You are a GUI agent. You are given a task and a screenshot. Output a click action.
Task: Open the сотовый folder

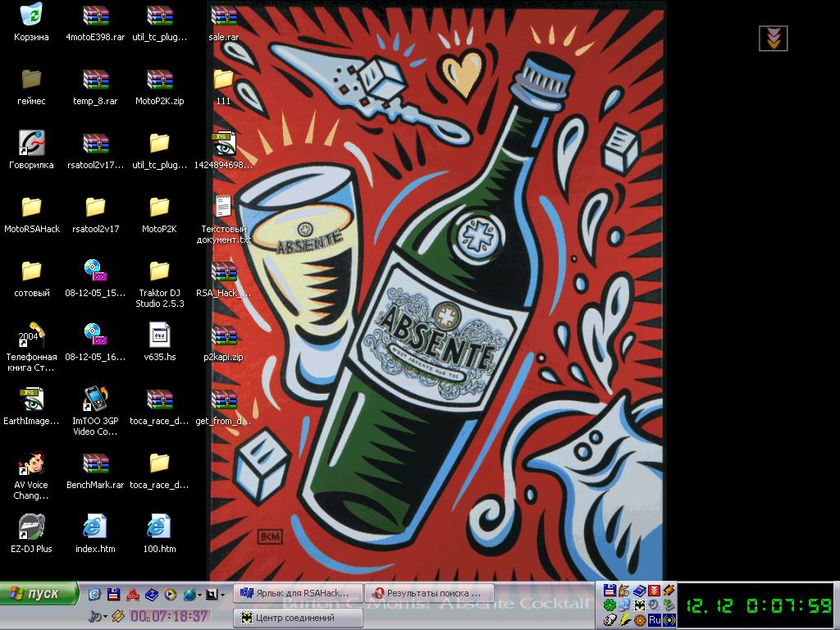click(x=31, y=277)
